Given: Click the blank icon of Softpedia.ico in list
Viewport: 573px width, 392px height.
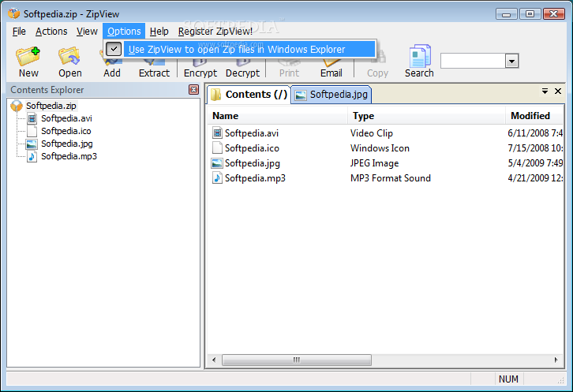Looking at the screenshot, I should click(x=217, y=148).
